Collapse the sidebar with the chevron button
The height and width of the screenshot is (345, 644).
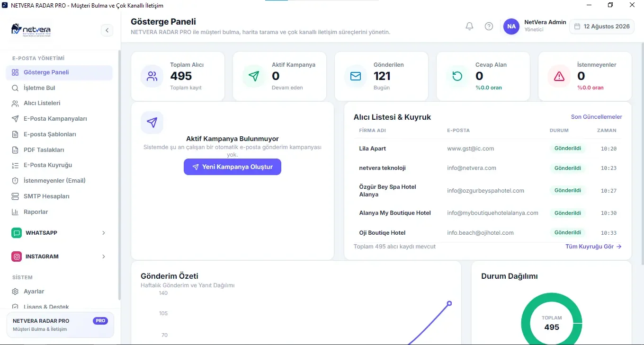point(107,30)
